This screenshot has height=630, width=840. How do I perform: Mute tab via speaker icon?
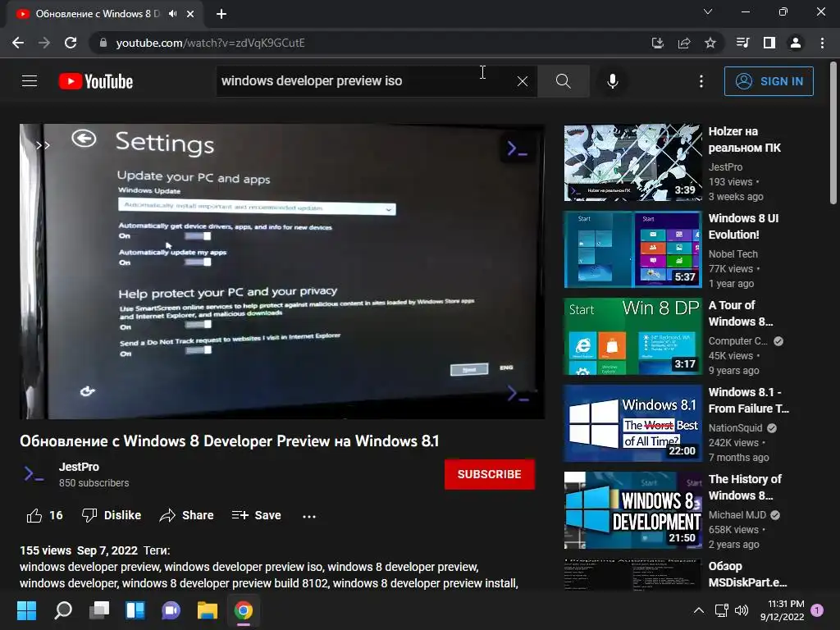tap(172, 14)
